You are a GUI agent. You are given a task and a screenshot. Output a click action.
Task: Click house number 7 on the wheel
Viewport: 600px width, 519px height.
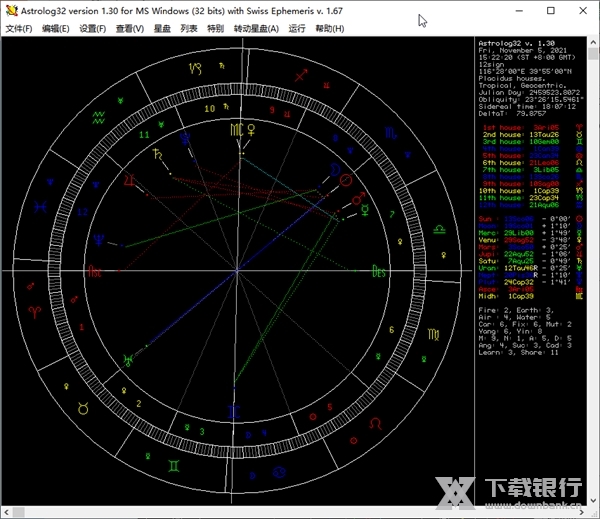point(392,214)
